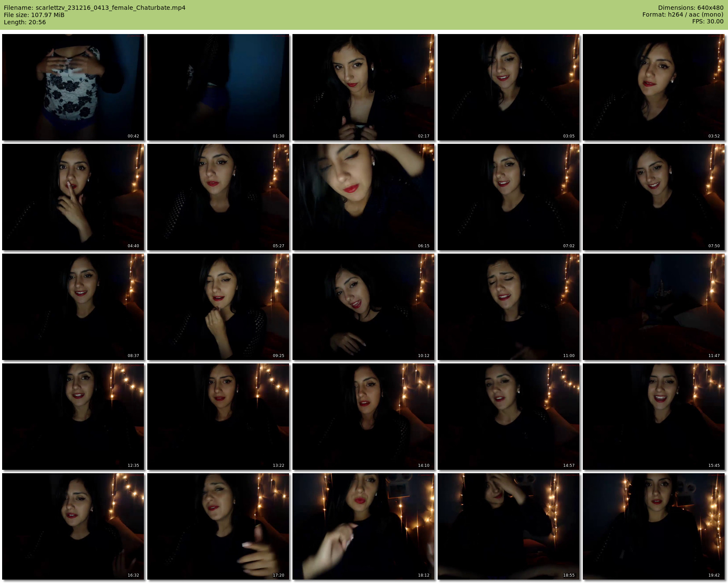The width and height of the screenshot is (728, 583).
Task: Open the thumbnail at 07:50
Action: [653, 197]
